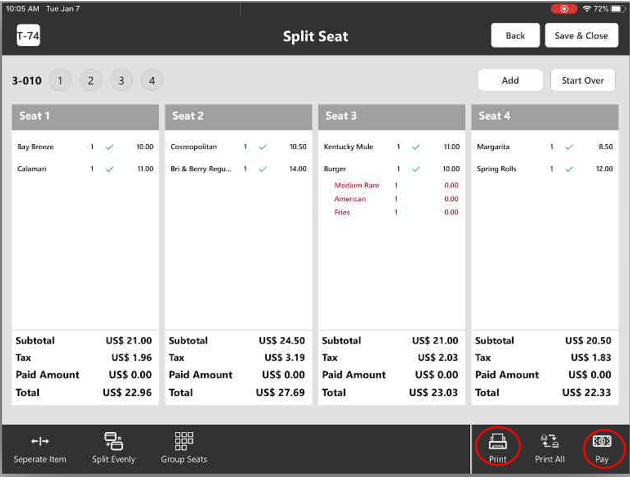Tap the Print icon
Screen dimensions: 630x480
[x=497, y=441]
